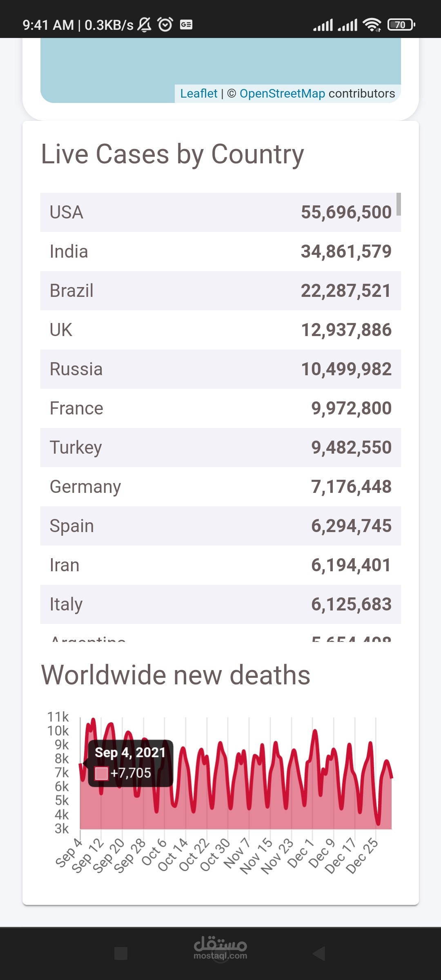Tap the blue map area

[220, 61]
